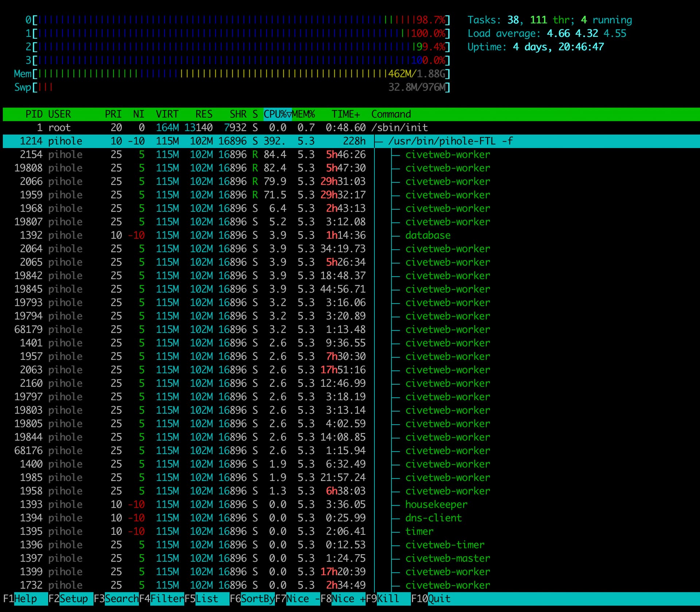Click the CPU 0 usage meter

[241, 20]
